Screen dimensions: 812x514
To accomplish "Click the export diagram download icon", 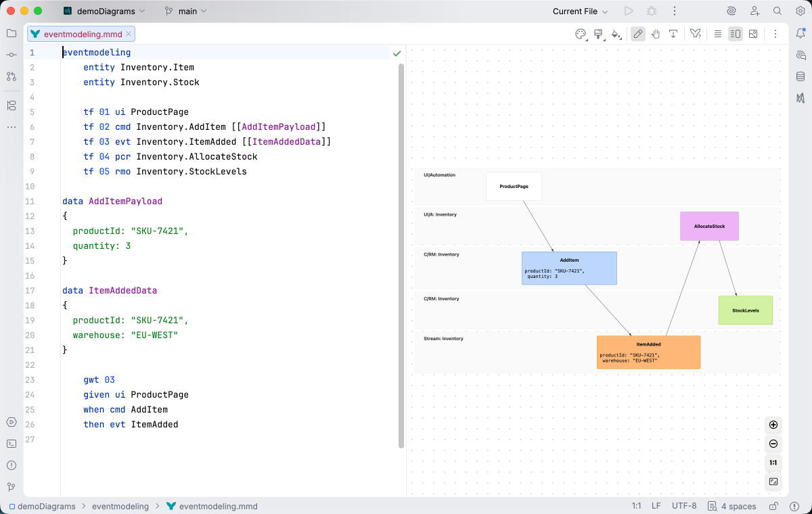I will [673, 34].
